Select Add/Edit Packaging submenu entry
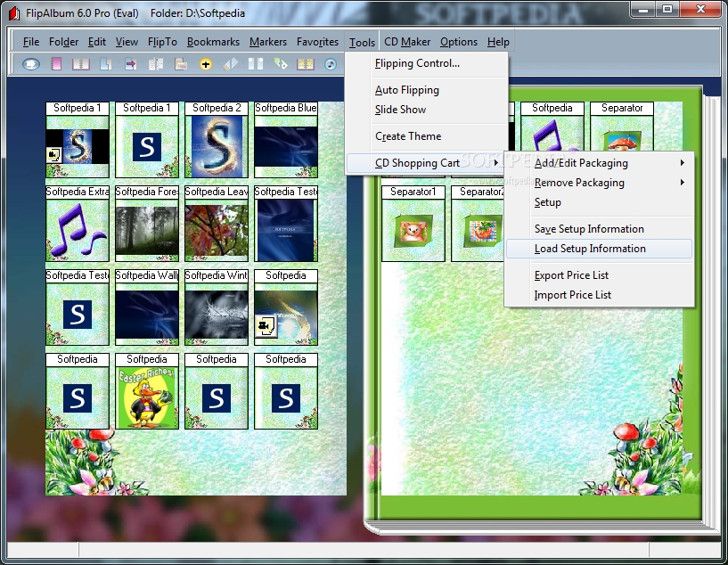Viewport: 728px width, 565px height. [600, 163]
